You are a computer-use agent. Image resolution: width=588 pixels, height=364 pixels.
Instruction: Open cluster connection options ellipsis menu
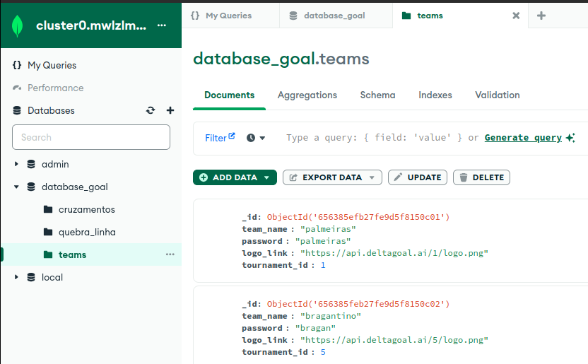point(162,25)
